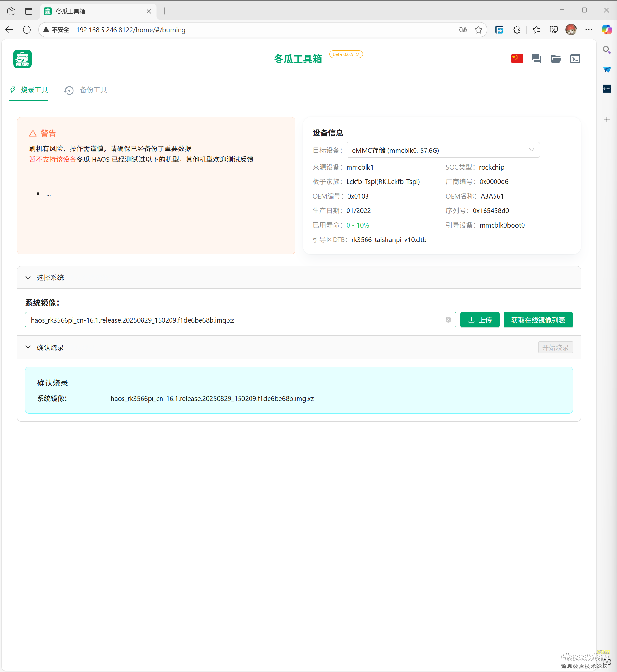Screen dimensions: 617x672
Task: Open the target device eMMC dropdown
Action: (443, 150)
